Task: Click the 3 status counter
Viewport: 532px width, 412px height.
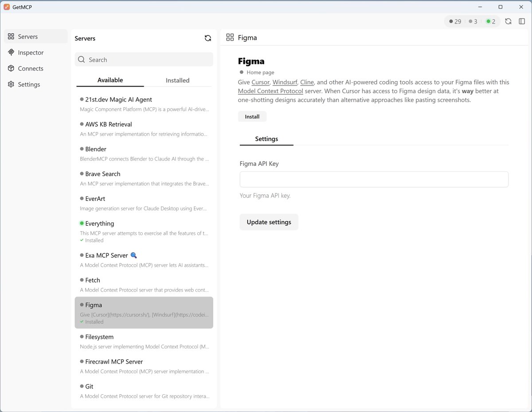Action: pyautogui.click(x=473, y=21)
